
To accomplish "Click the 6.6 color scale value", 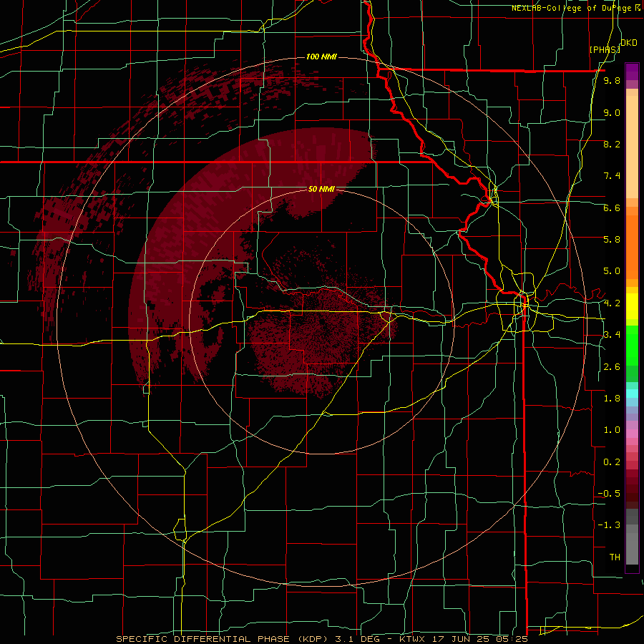I will 612,208.
